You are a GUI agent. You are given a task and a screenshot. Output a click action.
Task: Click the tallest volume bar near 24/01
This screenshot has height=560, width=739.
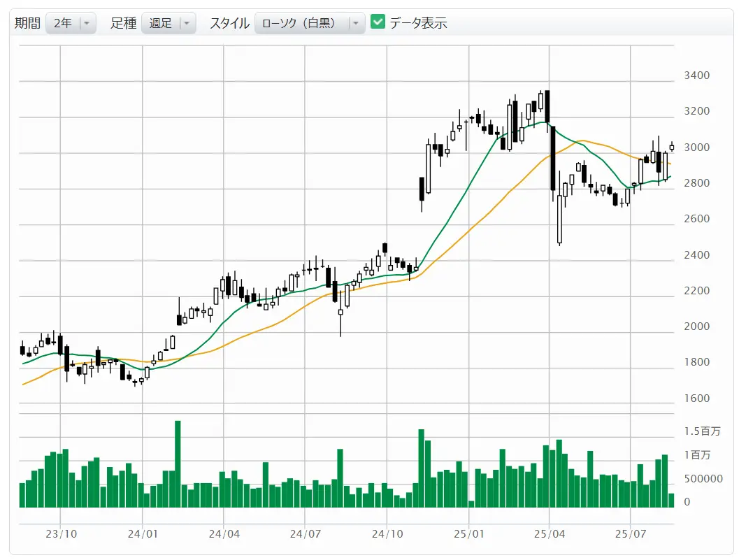(x=178, y=464)
